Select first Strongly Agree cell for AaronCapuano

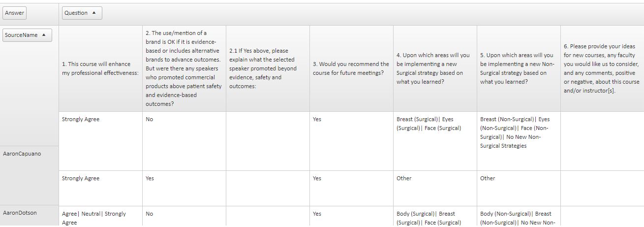[x=101, y=141]
